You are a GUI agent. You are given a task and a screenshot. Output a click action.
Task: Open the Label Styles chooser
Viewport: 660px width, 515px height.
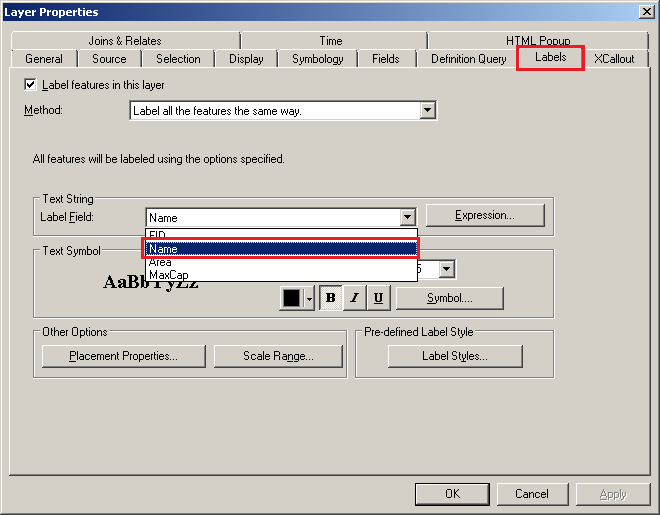click(x=455, y=356)
